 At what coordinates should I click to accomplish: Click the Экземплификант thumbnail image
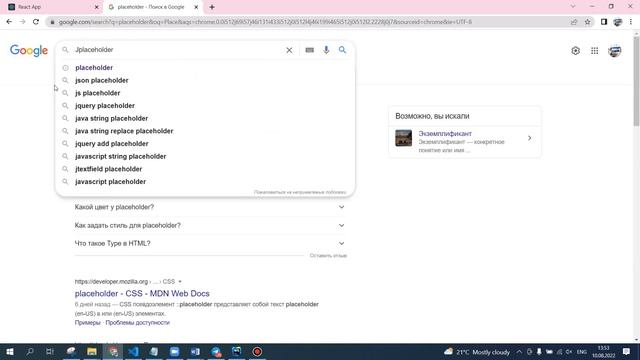click(x=403, y=138)
